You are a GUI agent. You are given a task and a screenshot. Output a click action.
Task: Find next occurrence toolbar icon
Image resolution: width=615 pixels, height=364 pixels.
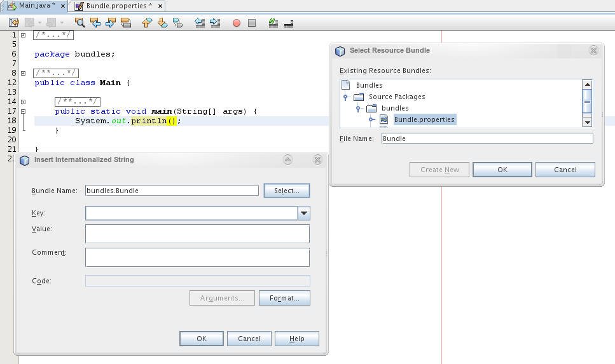[x=111, y=23]
